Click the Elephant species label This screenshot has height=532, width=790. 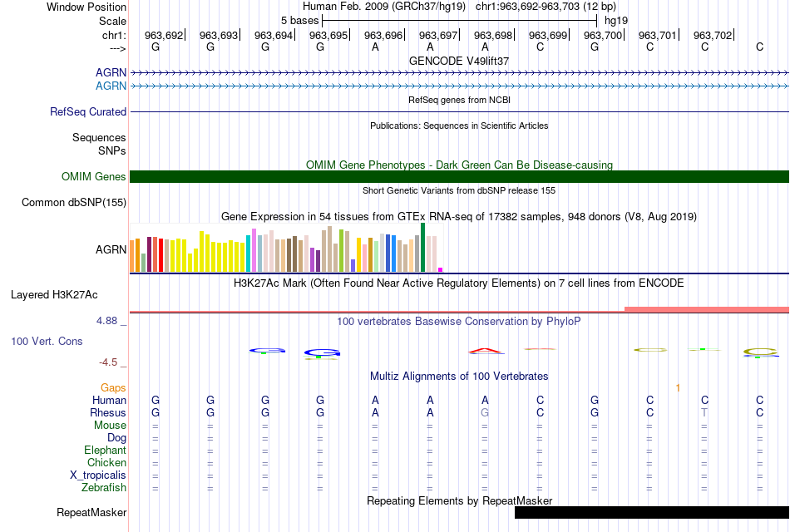[106, 450]
